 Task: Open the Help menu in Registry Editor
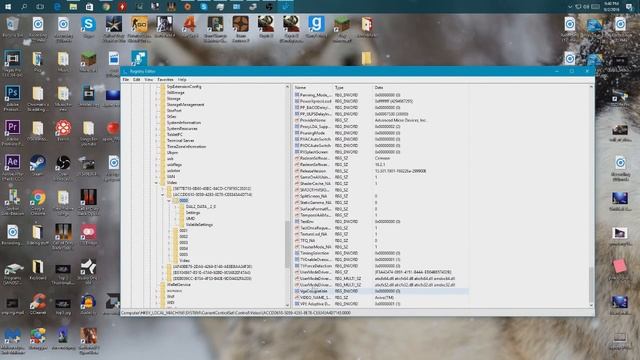182,79
